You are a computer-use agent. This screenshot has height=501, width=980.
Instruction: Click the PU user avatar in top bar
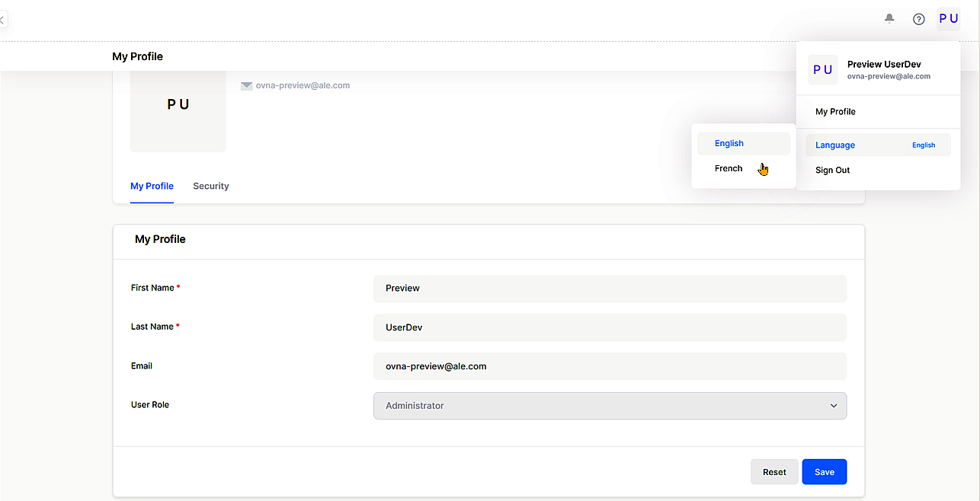[x=949, y=19]
